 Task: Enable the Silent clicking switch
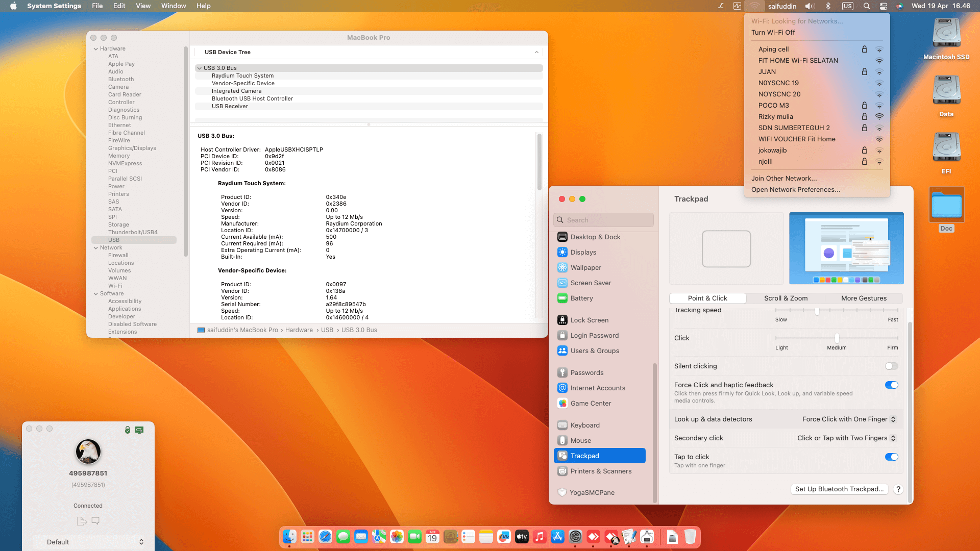(x=891, y=366)
